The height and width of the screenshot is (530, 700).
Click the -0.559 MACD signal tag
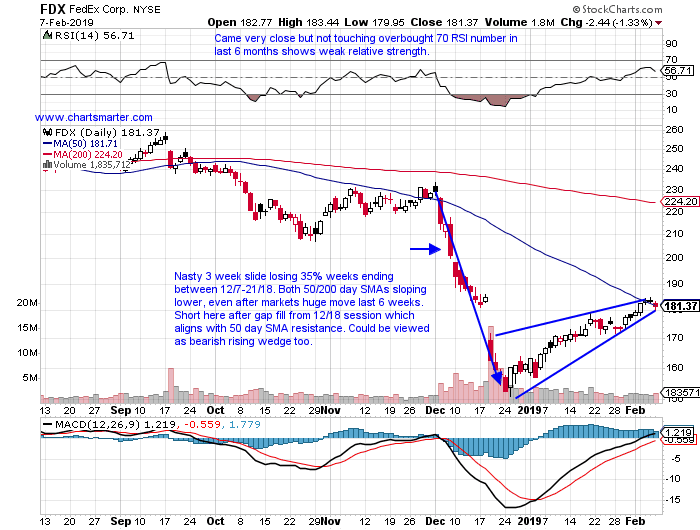pos(679,440)
